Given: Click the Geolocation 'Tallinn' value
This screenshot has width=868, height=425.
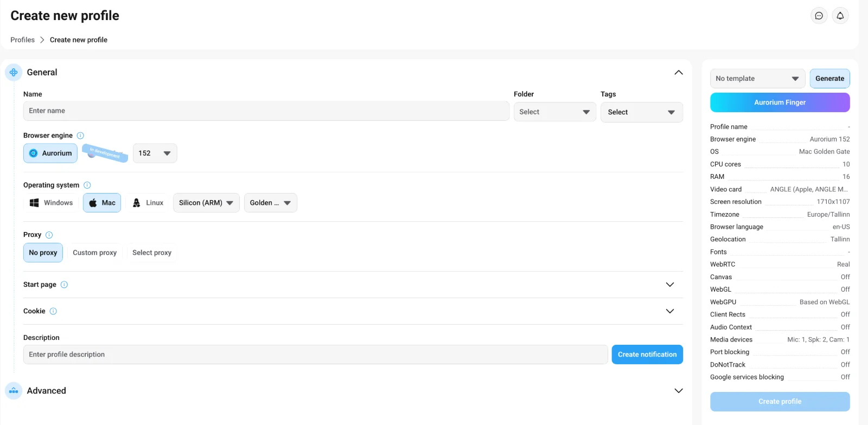Looking at the screenshot, I should 840,240.
